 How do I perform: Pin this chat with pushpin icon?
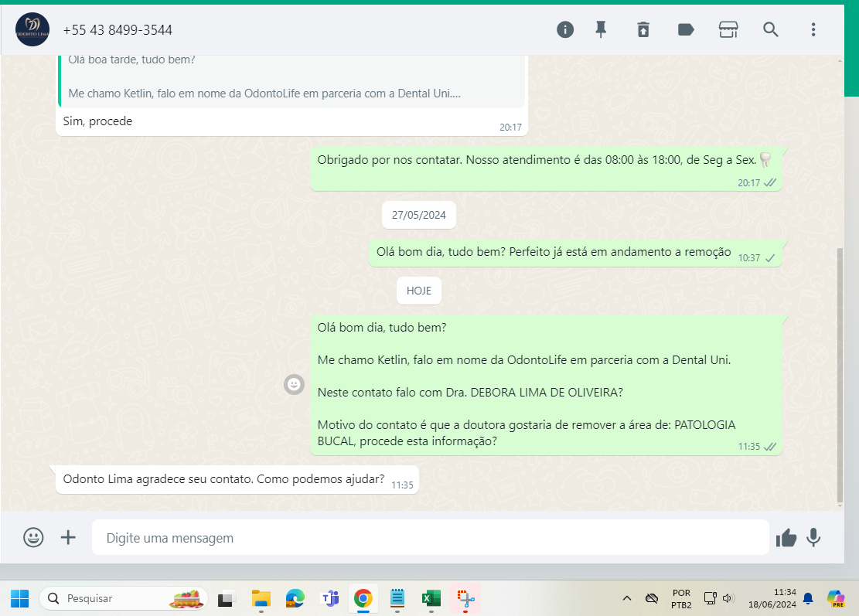coord(601,29)
